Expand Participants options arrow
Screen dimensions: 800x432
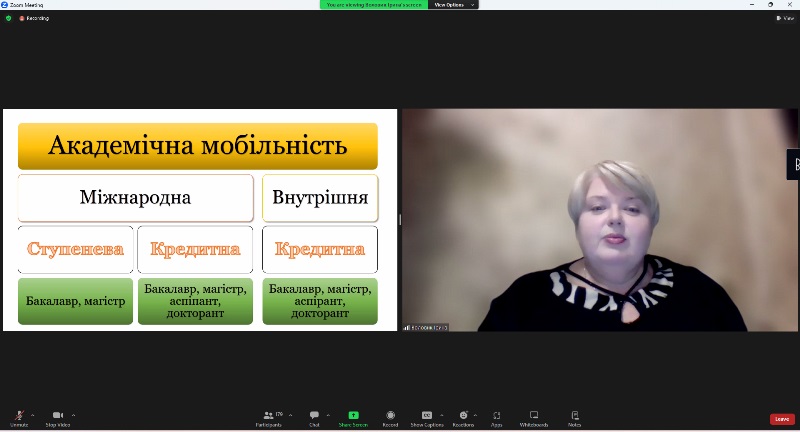click(x=291, y=415)
